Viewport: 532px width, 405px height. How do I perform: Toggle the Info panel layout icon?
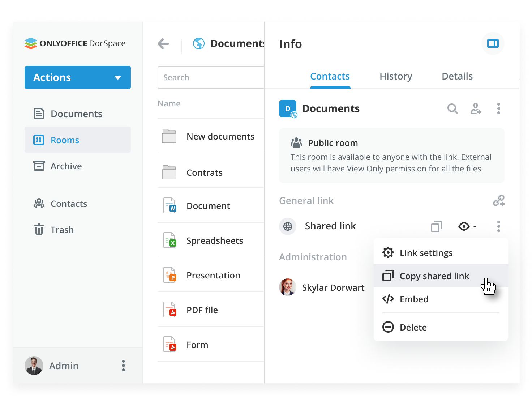493,44
